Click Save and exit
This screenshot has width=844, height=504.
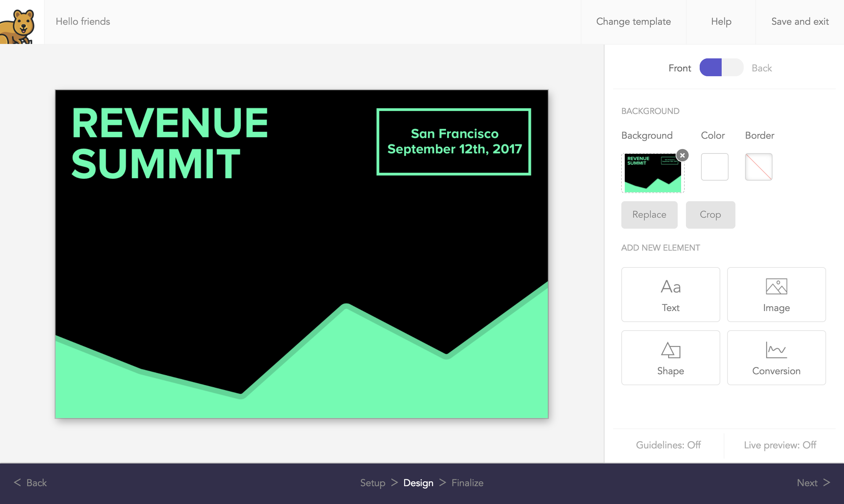point(800,22)
